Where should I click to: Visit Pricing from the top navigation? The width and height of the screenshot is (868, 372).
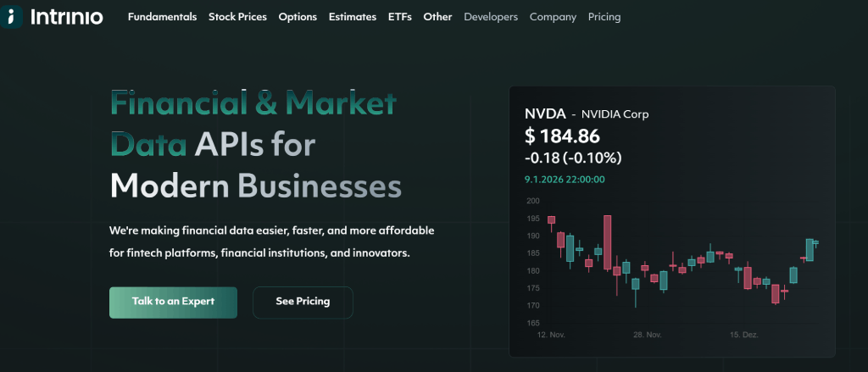[x=604, y=17]
